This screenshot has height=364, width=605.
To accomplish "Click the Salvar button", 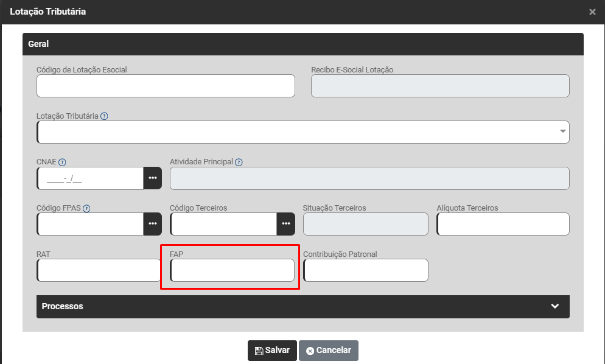I will [x=272, y=351].
